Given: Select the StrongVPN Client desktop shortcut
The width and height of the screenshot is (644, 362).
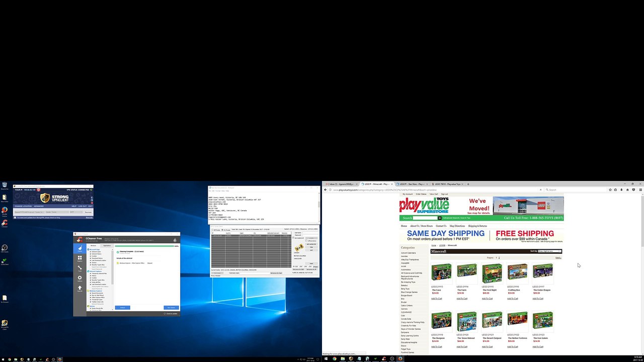Looking at the screenshot, I should coord(4,324).
